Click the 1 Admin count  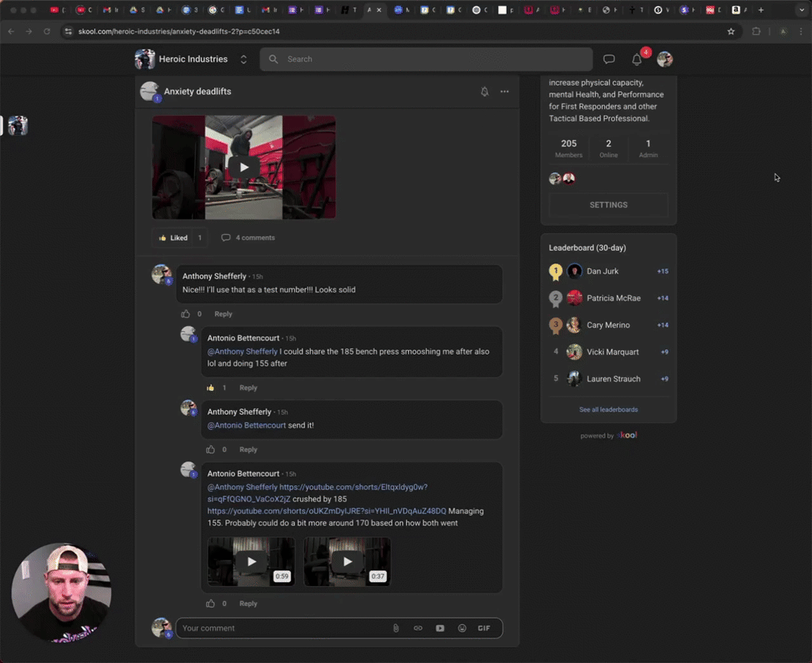[x=648, y=148]
